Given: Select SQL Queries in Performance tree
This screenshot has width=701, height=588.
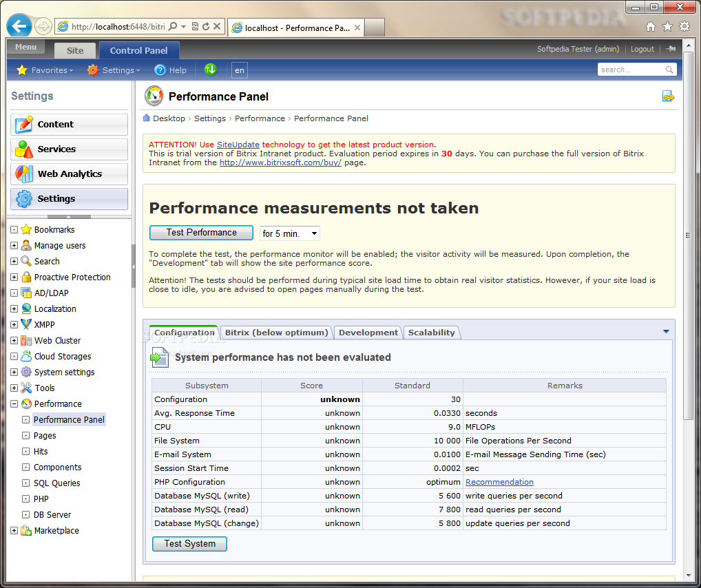Looking at the screenshot, I should click(x=56, y=483).
